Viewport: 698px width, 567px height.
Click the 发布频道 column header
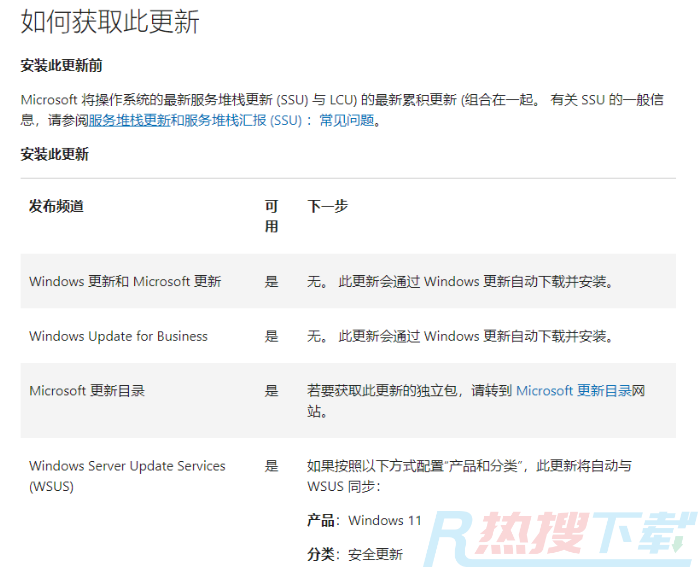[x=56, y=206]
